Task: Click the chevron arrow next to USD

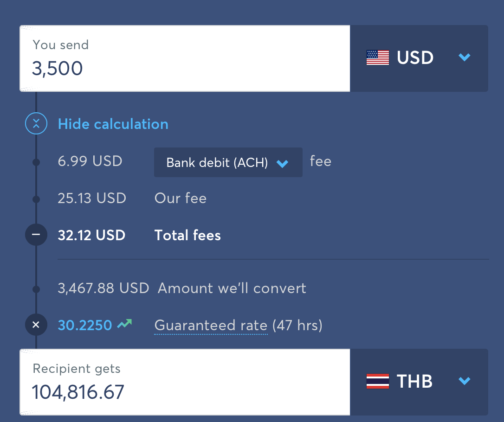Action: click(465, 58)
